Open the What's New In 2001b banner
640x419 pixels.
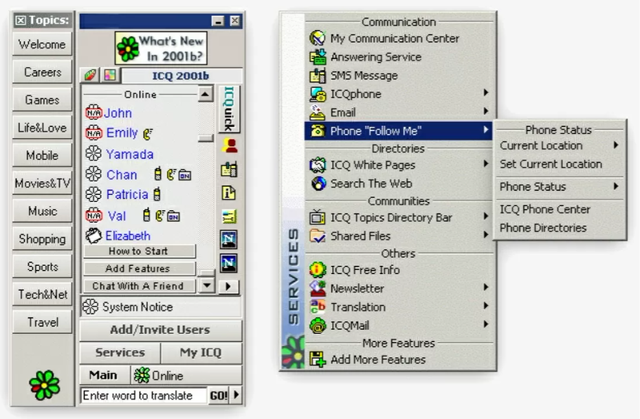161,48
